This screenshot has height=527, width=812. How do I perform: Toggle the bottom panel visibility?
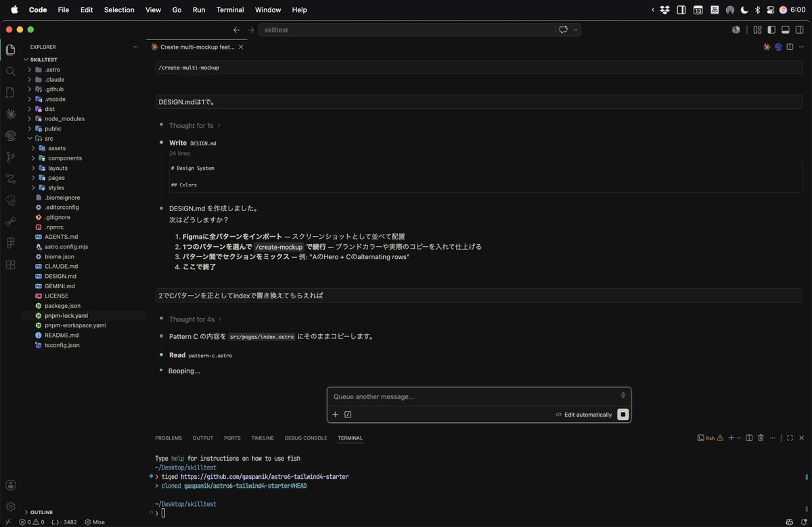click(786, 30)
